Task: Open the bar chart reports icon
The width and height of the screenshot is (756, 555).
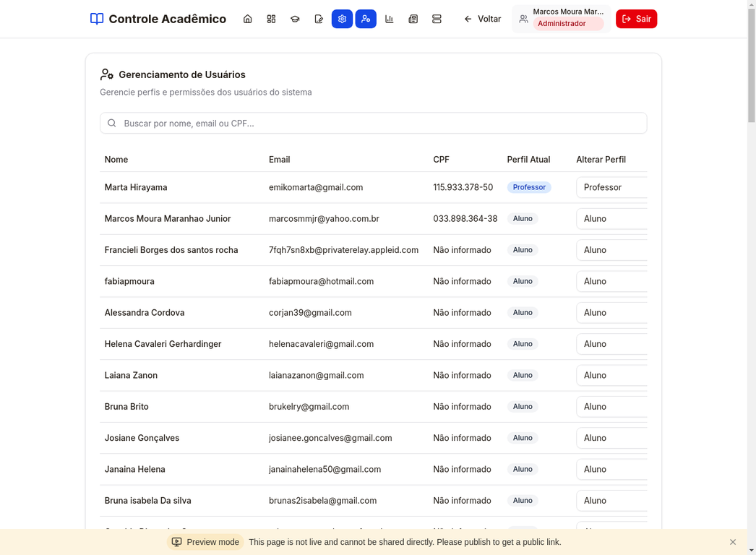Action: tap(390, 19)
